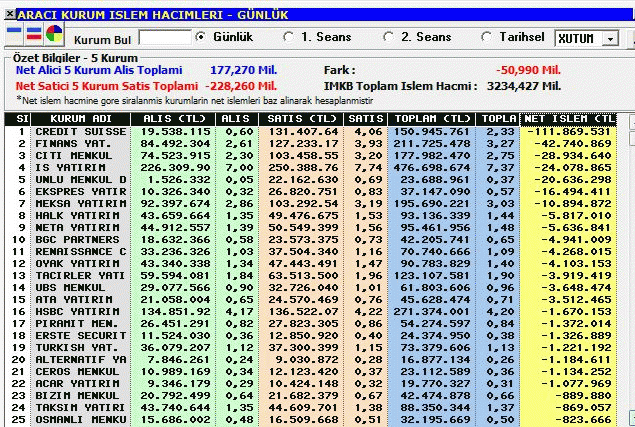Select the NET ISLEM (TL column header
The width and height of the screenshot is (635, 427).
point(568,119)
